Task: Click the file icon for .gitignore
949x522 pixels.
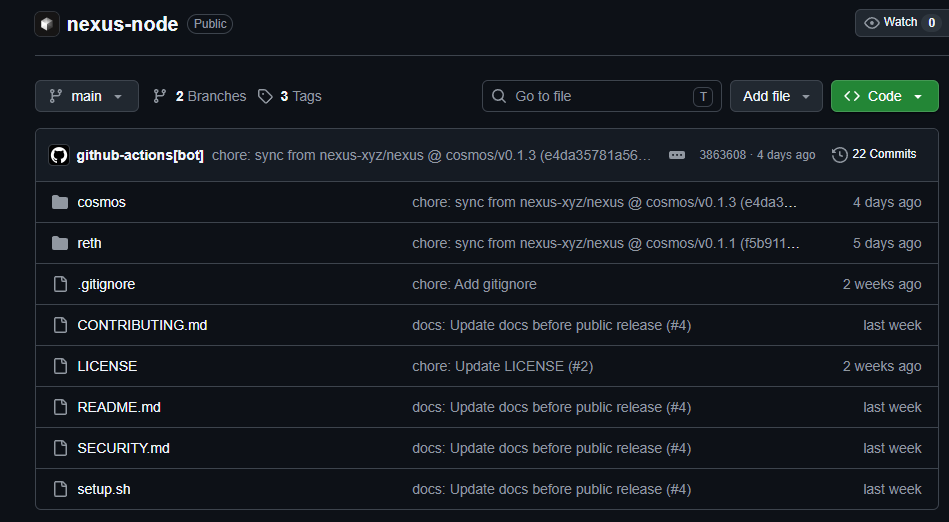Action: pos(61,284)
